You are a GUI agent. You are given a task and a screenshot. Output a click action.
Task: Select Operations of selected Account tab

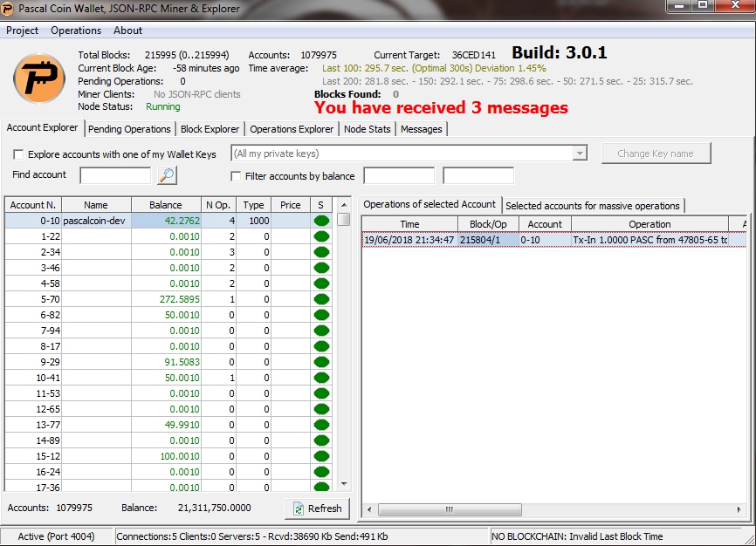coord(430,204)
